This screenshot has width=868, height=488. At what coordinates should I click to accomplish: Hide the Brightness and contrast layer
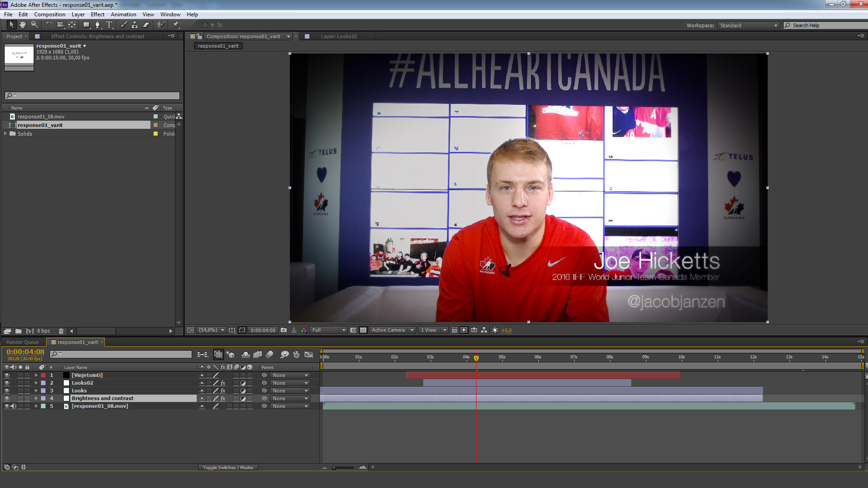point(7,398)
